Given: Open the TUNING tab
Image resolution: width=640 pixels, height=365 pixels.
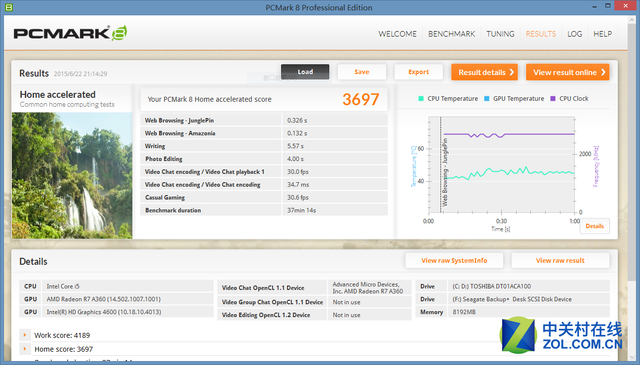Looking at the screenshot, I should 500,34.
